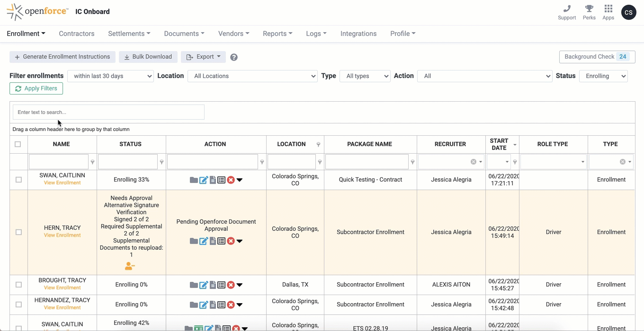Check the checkbox beside SWAN, CAITLINN
644x331 pixels.
tap(18, 180)
